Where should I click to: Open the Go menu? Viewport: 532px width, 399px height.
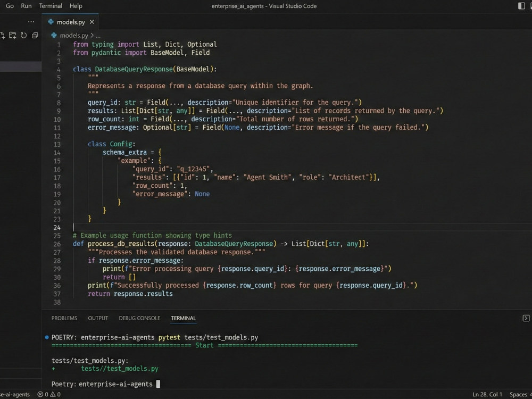pos(10,6)
